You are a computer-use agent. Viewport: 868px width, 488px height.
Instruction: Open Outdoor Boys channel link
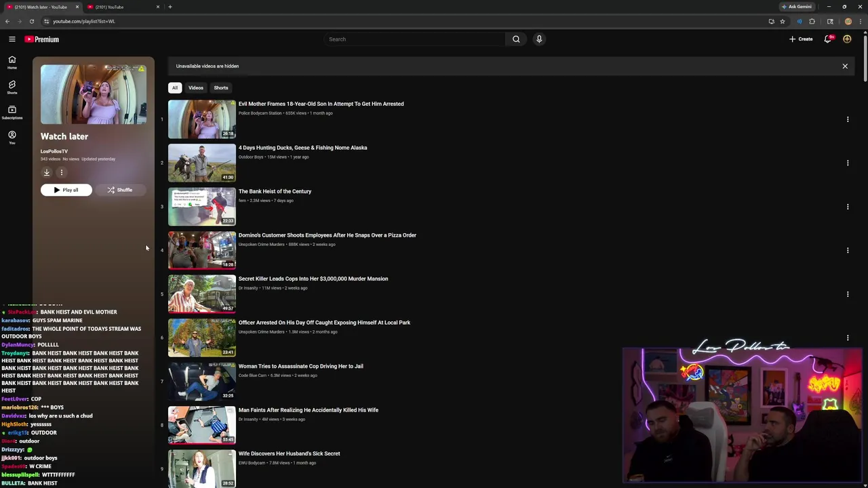click(251, 157)
